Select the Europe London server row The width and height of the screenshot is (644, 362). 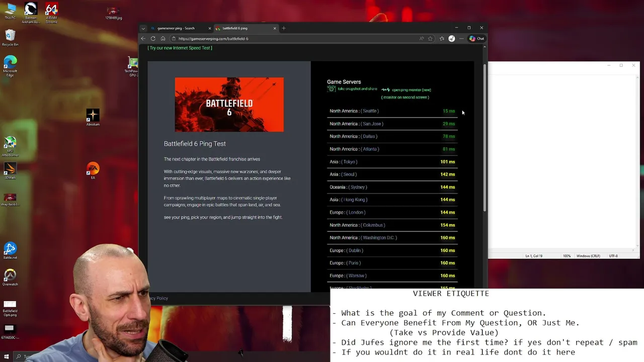pos(392,212)
